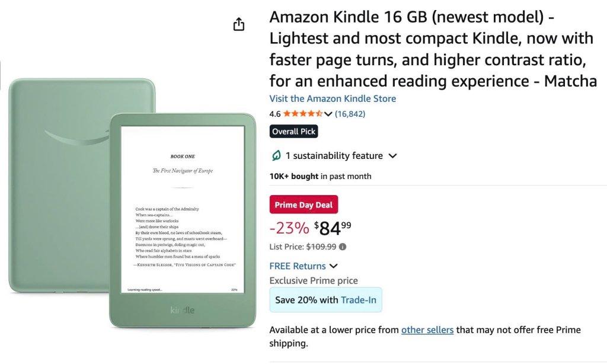This screenshot has width=607, height=364.
Task: Click the Overall Pick badge
Action: tap(294, 131)
